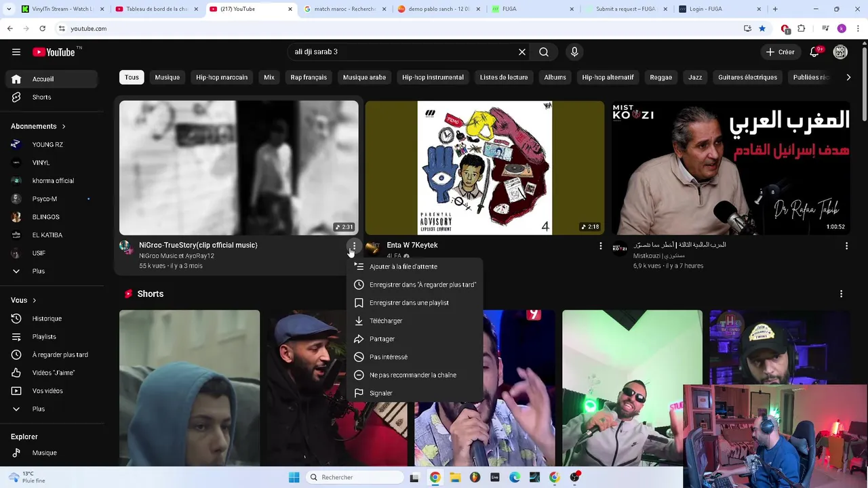Viewport: 868px width, 488px height.
Task: Open Playlists in the sidebar
Action: (52, 337)
